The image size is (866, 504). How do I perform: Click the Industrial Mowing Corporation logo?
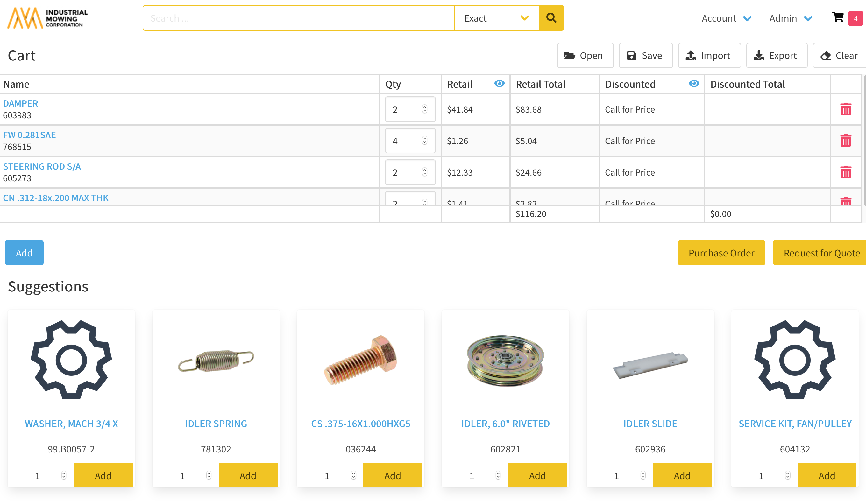pyautogui.click(x=48, y=18)
